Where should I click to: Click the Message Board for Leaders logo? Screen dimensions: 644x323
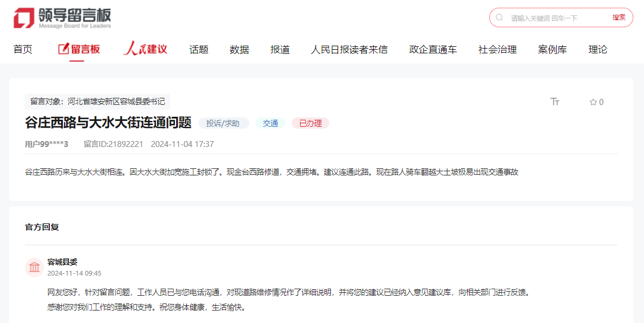62,18
